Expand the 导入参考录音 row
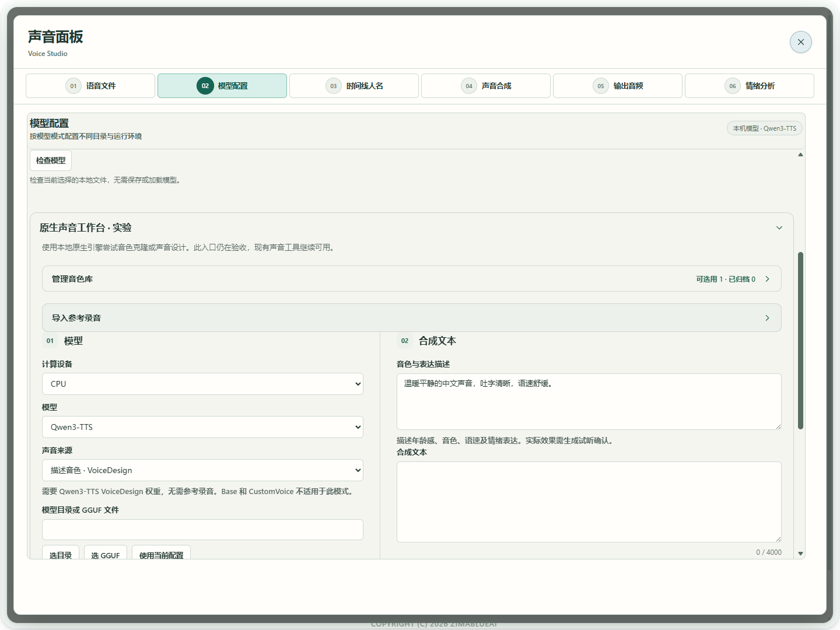 412,318
